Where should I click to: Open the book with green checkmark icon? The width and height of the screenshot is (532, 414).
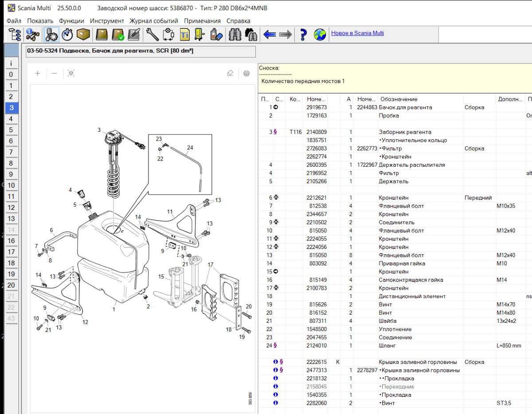click(118, 34)
